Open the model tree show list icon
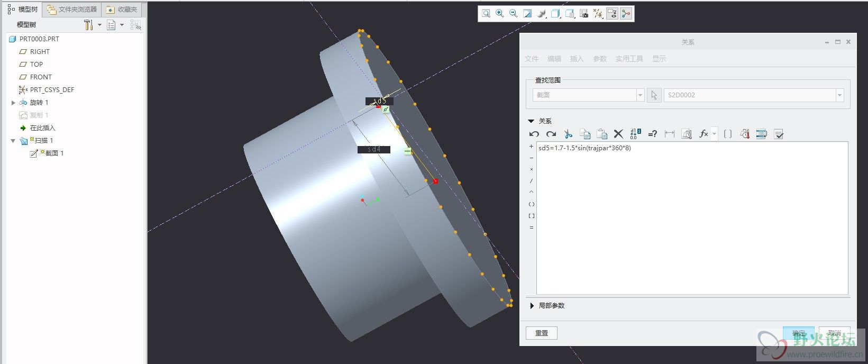Viewport: 868px width, 364px height. click(x=111, y=25)
